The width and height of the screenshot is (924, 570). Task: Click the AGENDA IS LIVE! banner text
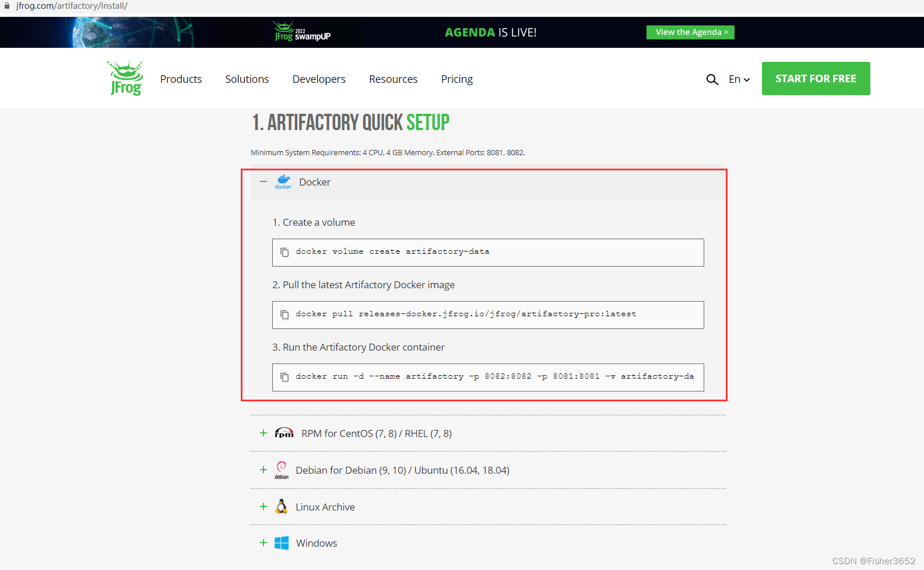[x=491, y=33]
